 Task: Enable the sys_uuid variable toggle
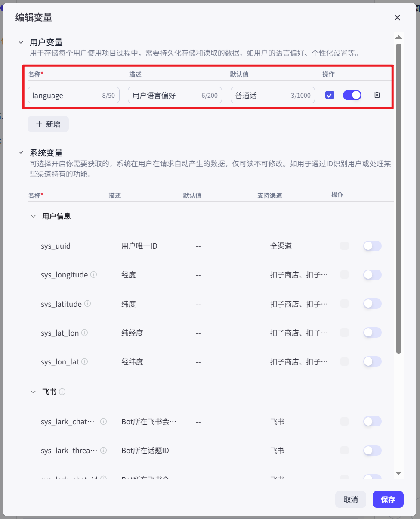tap(372, 246)
